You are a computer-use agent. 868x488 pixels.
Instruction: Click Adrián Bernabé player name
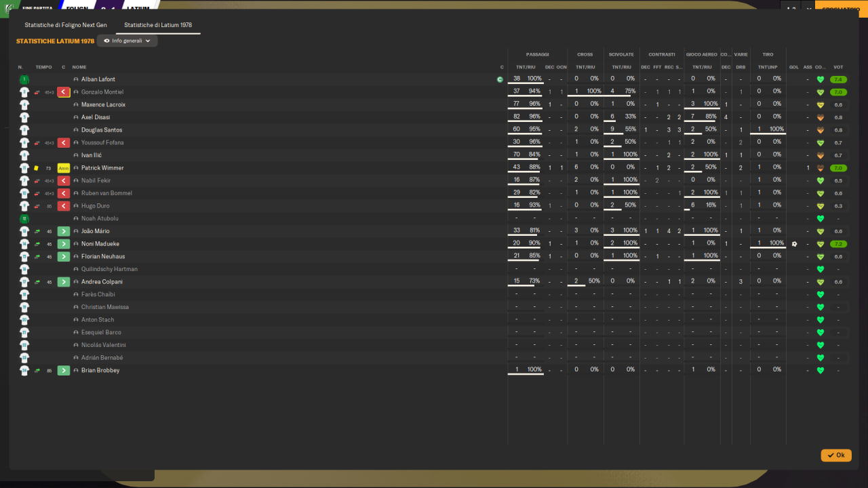[102, 358]
